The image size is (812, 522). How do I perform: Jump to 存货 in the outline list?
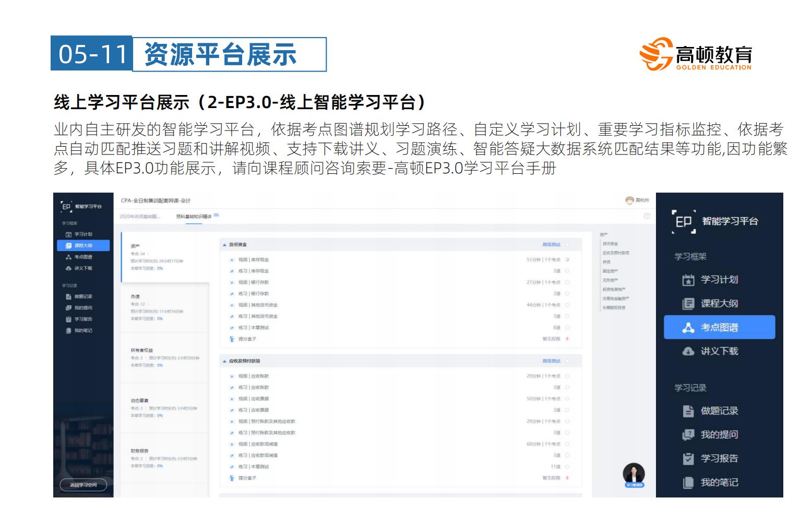point(606,262)
